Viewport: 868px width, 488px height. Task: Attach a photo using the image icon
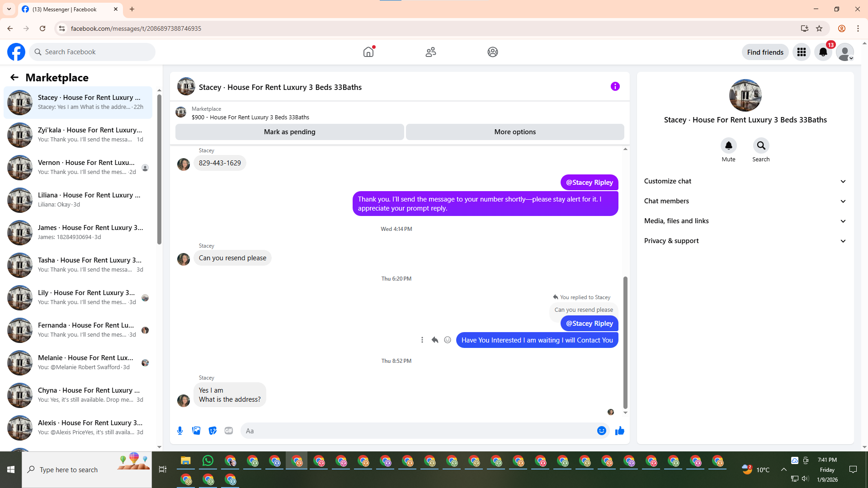pos(196,431)
